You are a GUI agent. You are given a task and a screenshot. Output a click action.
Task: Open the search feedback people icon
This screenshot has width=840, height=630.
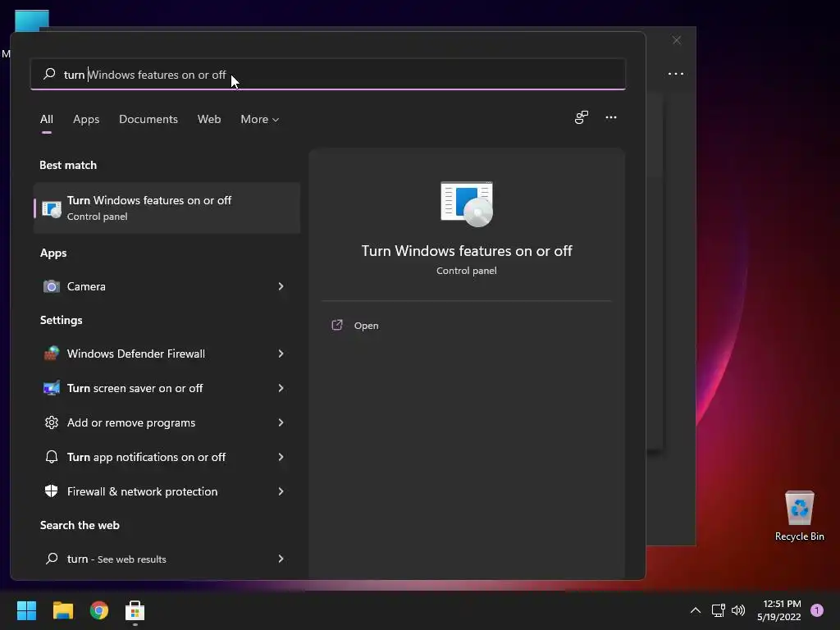point(582,117)
